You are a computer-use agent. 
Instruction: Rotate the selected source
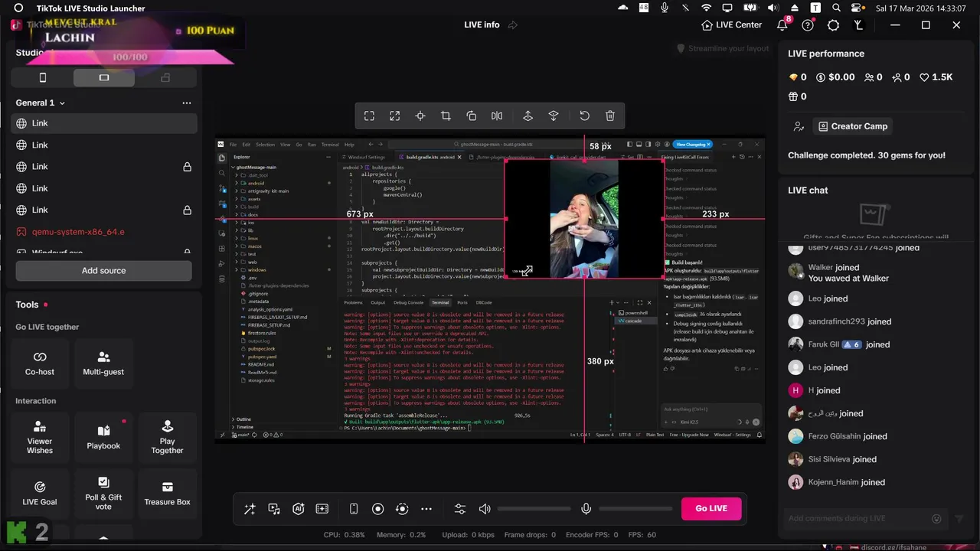(x=472, y=116)
